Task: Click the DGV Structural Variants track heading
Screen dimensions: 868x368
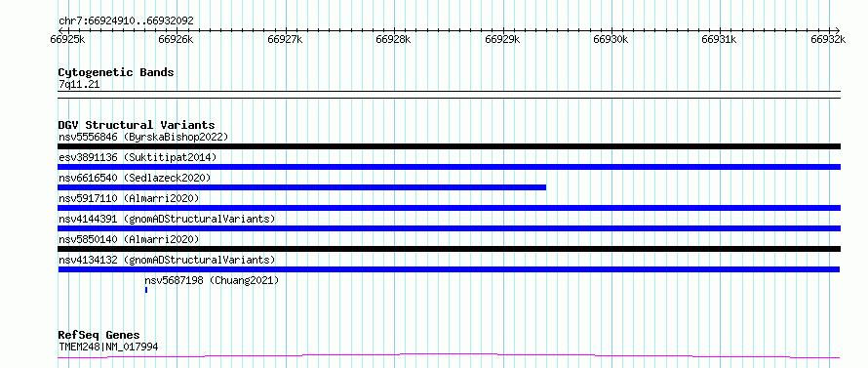Action: click(x=137, y=125)
